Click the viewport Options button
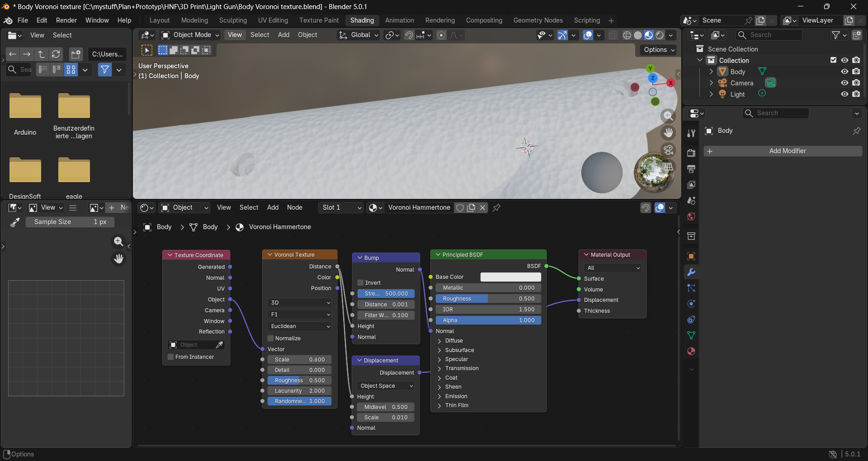 (x=659, y=50)
